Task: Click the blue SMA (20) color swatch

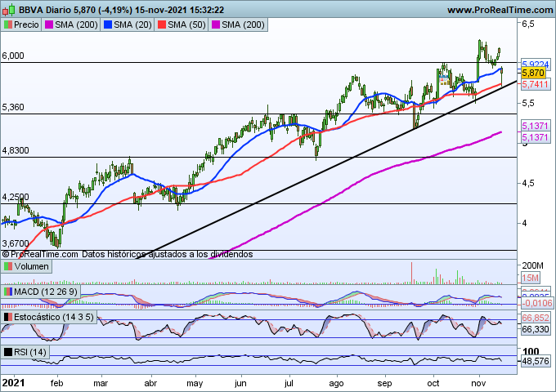Action: pos(108,24)
